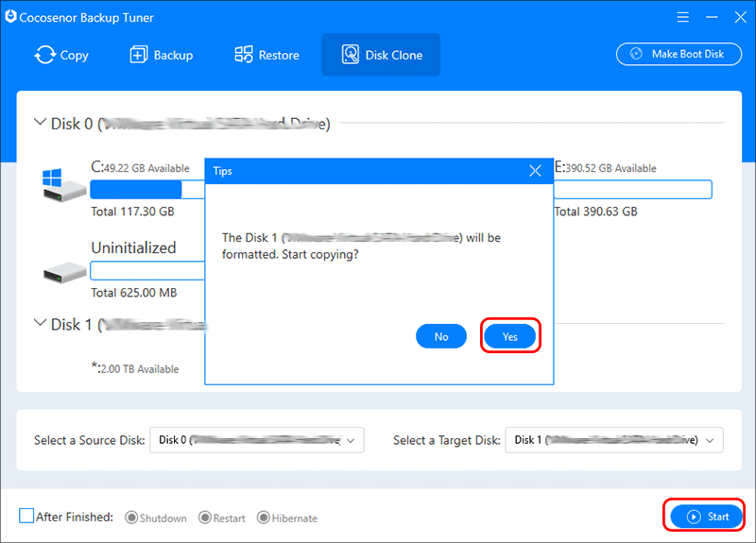Click '390.52 GB Available' E: drive text
Screen dimensions: 756x543
click(610, 168)
